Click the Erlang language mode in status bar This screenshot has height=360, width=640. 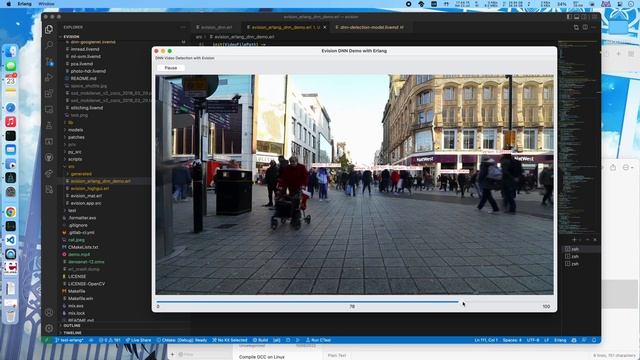tap(560, 340)
